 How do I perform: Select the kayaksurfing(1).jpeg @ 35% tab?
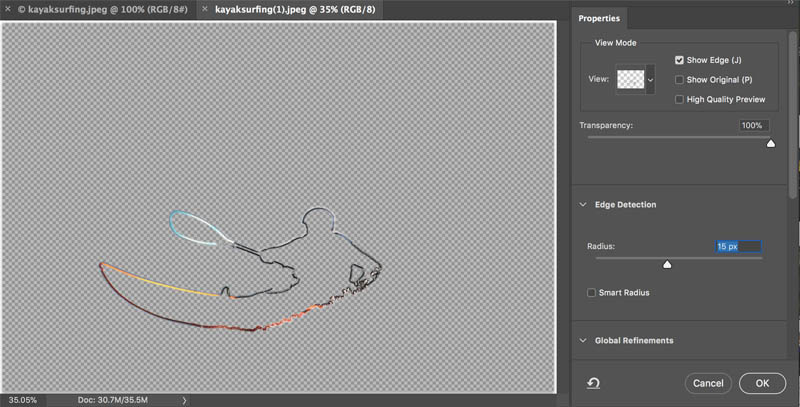pos(295,9)
